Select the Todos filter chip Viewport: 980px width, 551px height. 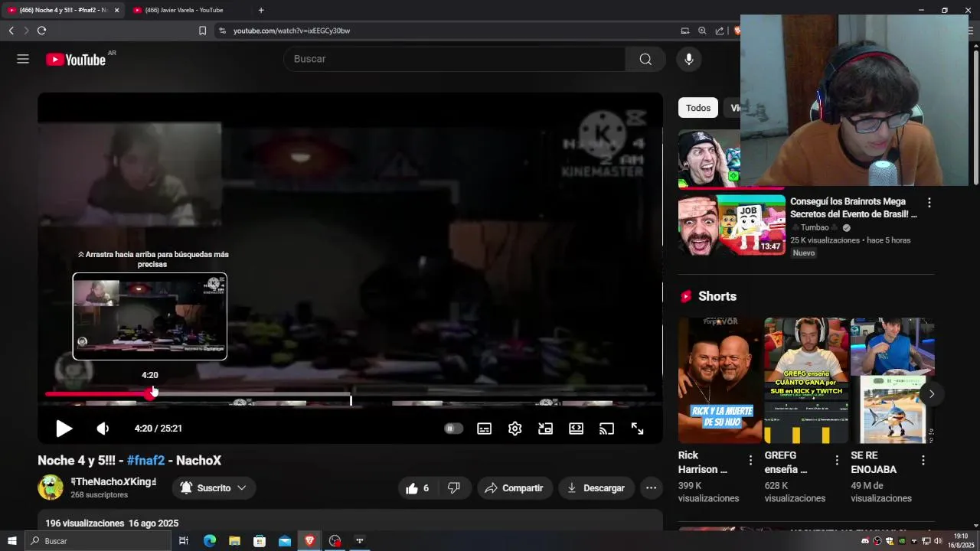[x=698, y=108]
